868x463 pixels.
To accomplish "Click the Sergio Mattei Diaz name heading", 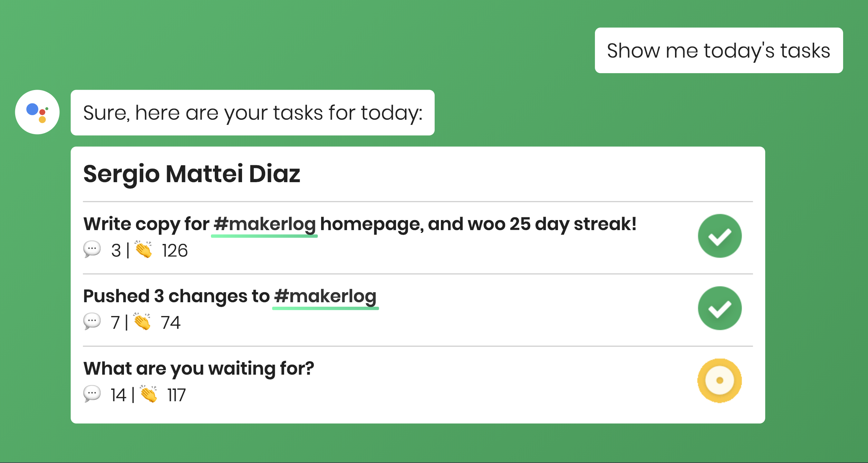I will [x=192, y=175].
